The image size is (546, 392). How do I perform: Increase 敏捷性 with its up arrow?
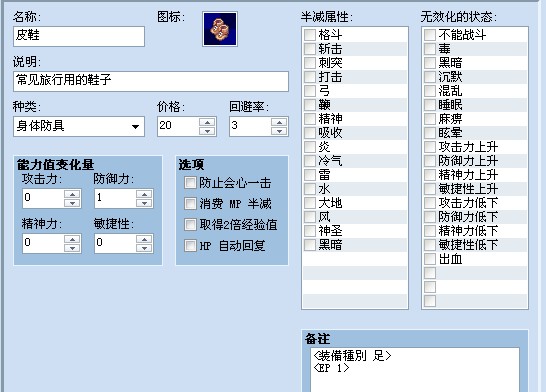coord(144,239)
